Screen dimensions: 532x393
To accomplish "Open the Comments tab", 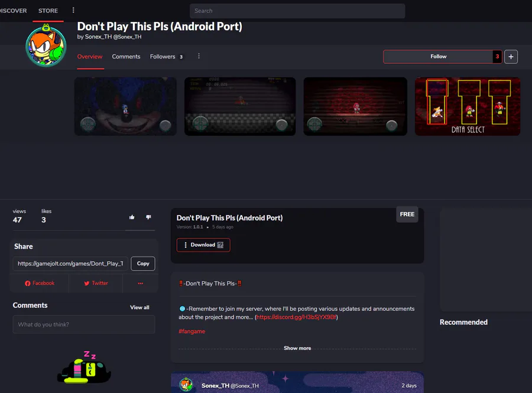I will (126, 57).
